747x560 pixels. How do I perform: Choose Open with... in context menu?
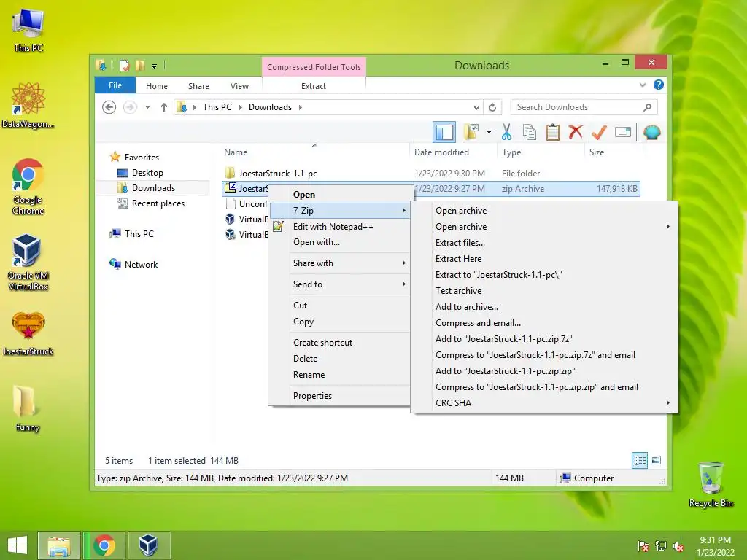point(341,242)
